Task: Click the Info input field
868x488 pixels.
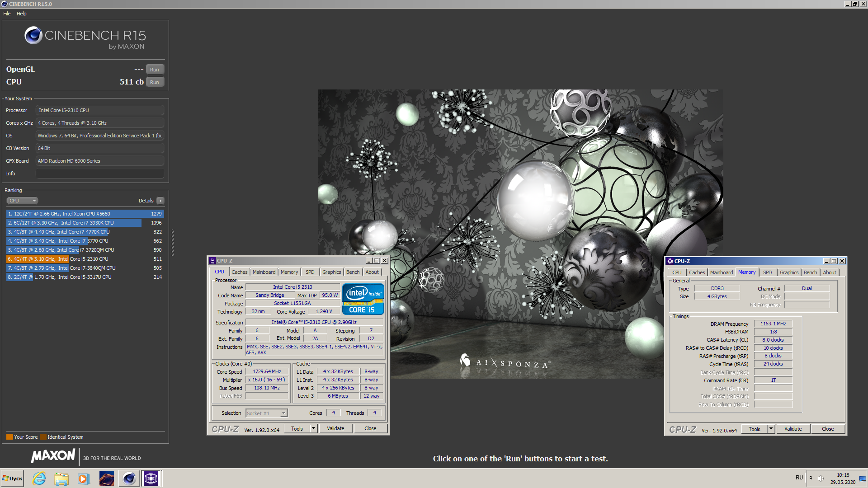Action: tap(99, 174)
